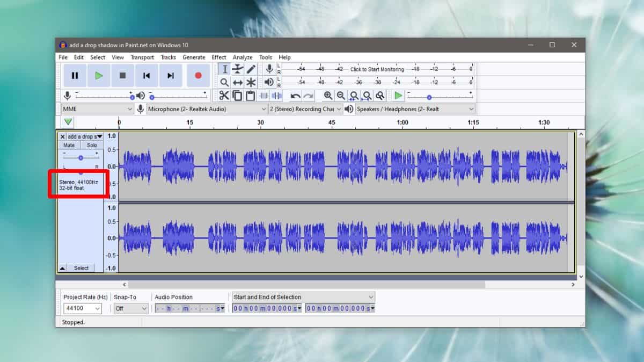Click the Zoom Out icon
The image size is (644, 362).
coord(341,96)
